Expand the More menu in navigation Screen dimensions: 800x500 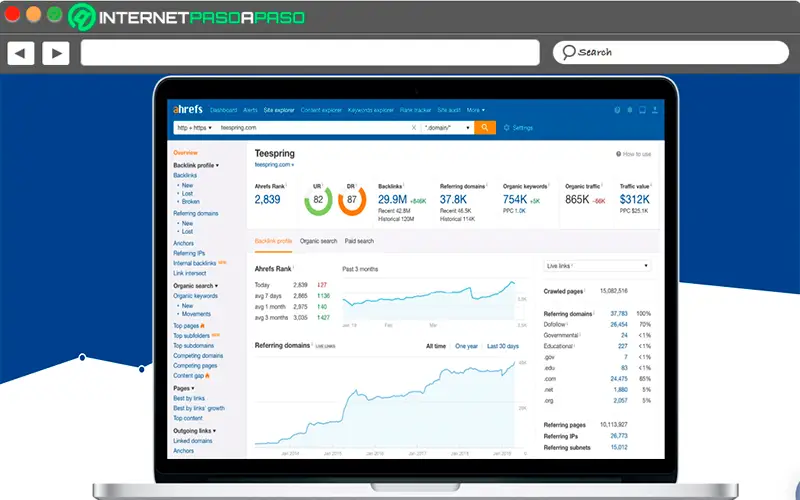(x=476, y=110)
